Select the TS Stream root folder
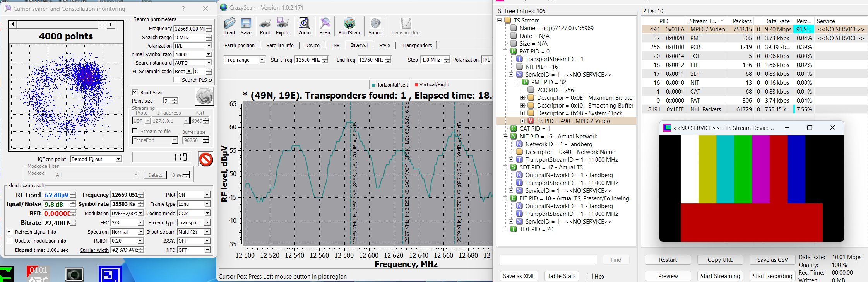Viewport: 868px width, 282px height. (x=527, y=20)
